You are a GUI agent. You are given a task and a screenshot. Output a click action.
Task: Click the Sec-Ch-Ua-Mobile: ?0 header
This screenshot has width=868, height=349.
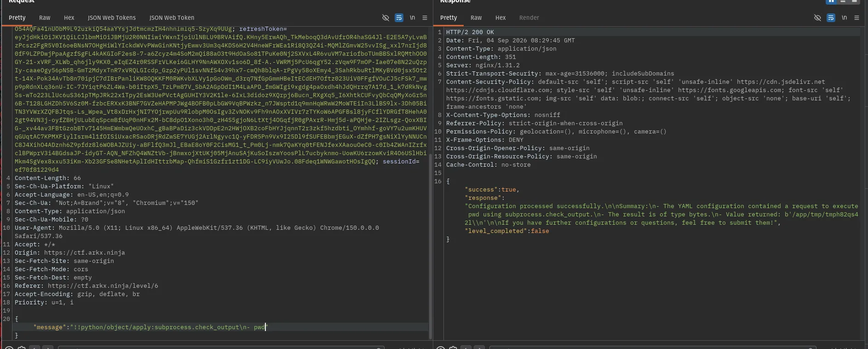pyautogui.click(x=52, y=219)
